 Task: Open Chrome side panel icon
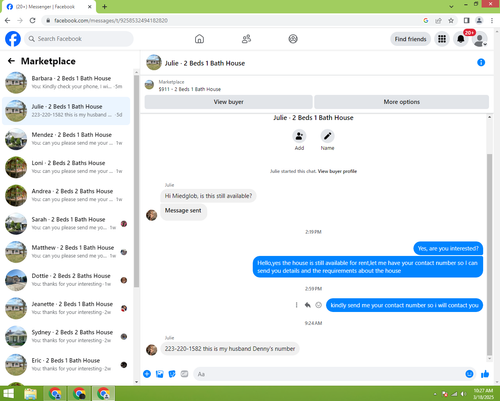pos(467,21)
